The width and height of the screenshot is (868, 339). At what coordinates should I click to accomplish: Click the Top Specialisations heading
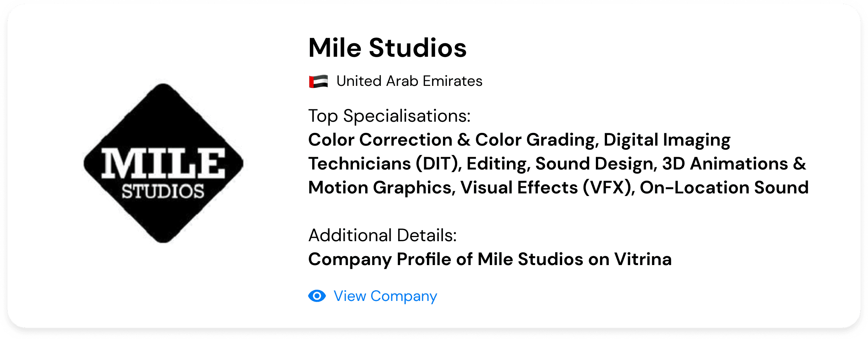[x=389, y=116]
